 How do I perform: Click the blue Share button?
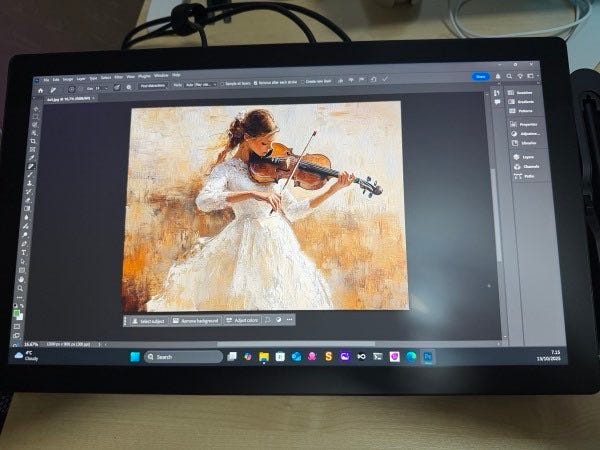click(480, 77)
